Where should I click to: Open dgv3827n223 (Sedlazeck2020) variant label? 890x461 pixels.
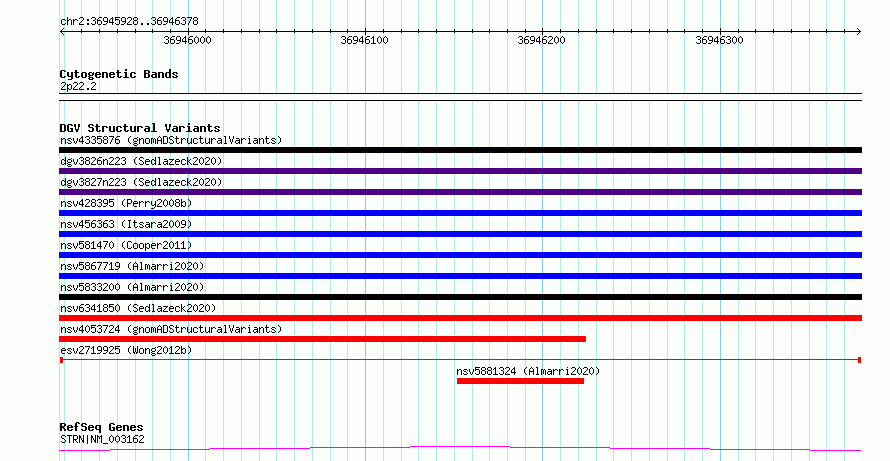click(141, 182)
